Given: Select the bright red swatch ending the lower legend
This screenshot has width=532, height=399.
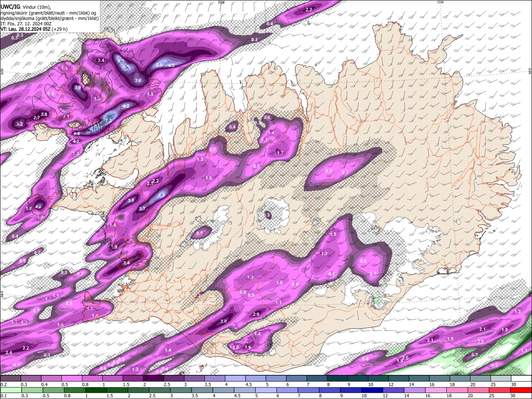Looking at the screenshot, I should [x=521, y=390].
